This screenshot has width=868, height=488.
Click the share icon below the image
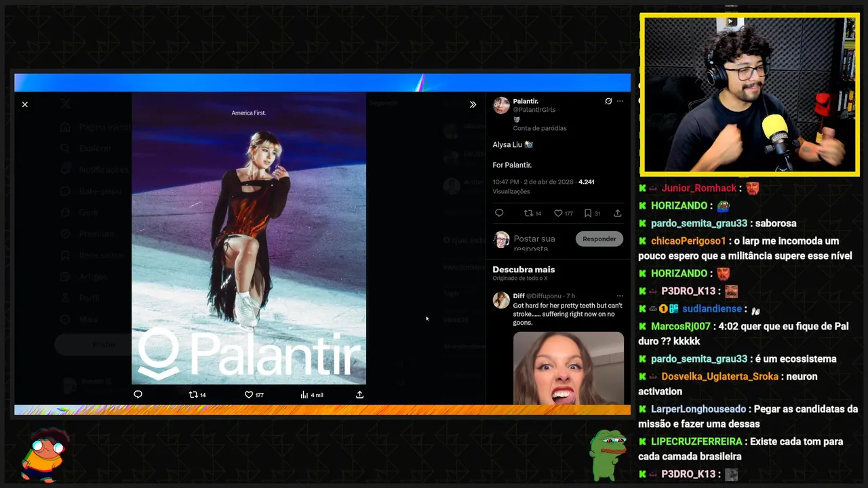point(359,394)
